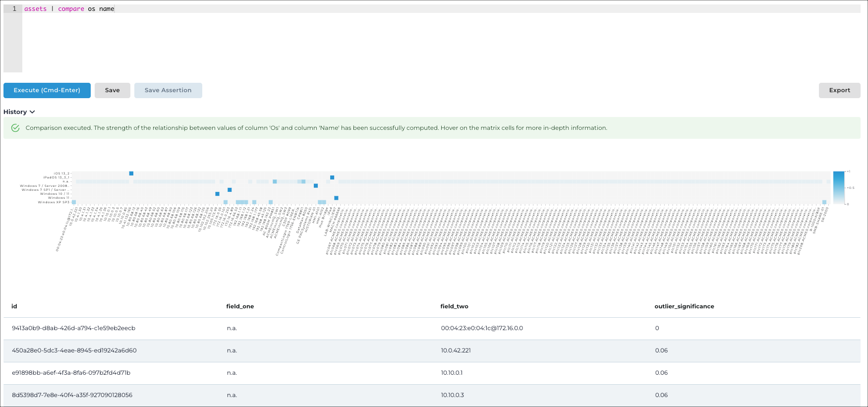
Task: Click the Save button
Action: coord(113,90)
